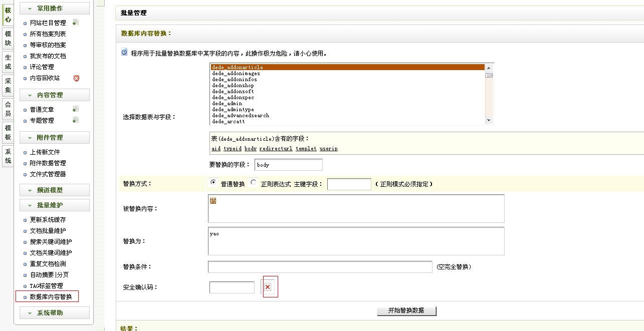Open the 采集 vertical tab

pyautogui.click(x=8, y=85)
